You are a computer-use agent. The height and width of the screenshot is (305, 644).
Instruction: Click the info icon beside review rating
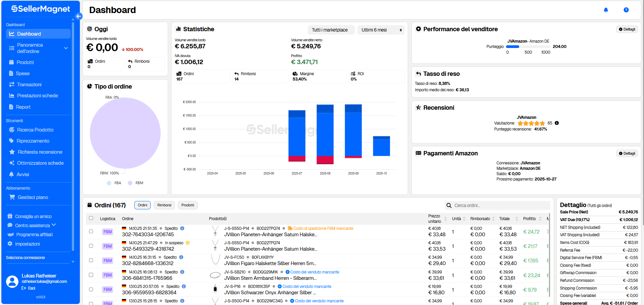point(557,123)
